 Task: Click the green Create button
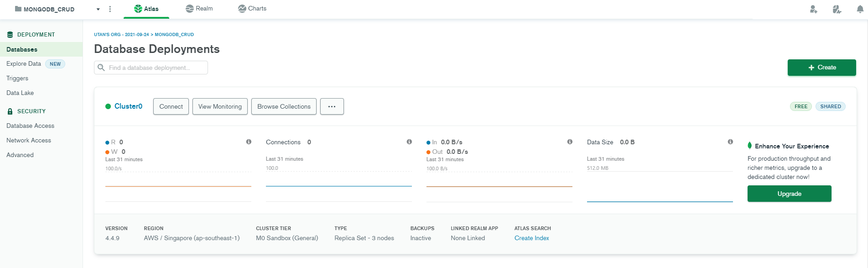click(x=821, y=68)
